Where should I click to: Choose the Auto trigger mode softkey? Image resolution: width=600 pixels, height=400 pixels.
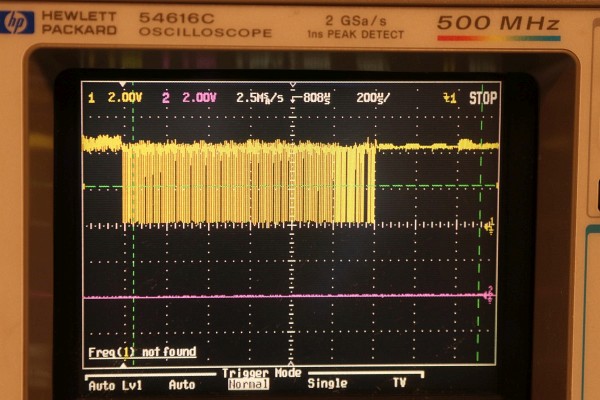tap(182, 383)
